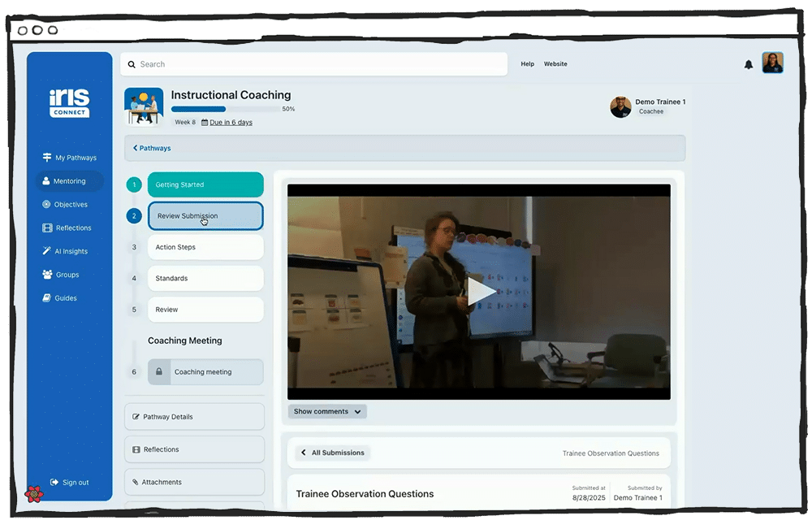Open sidebar Reflections with film icon

point(67,228)
